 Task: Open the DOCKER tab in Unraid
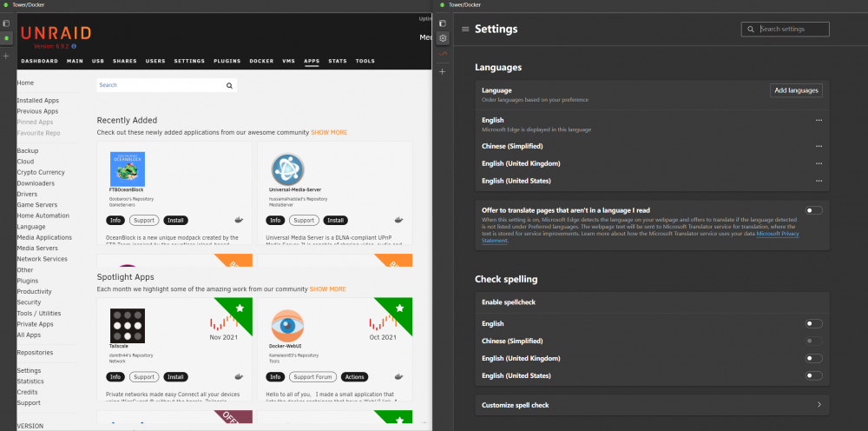261,61
